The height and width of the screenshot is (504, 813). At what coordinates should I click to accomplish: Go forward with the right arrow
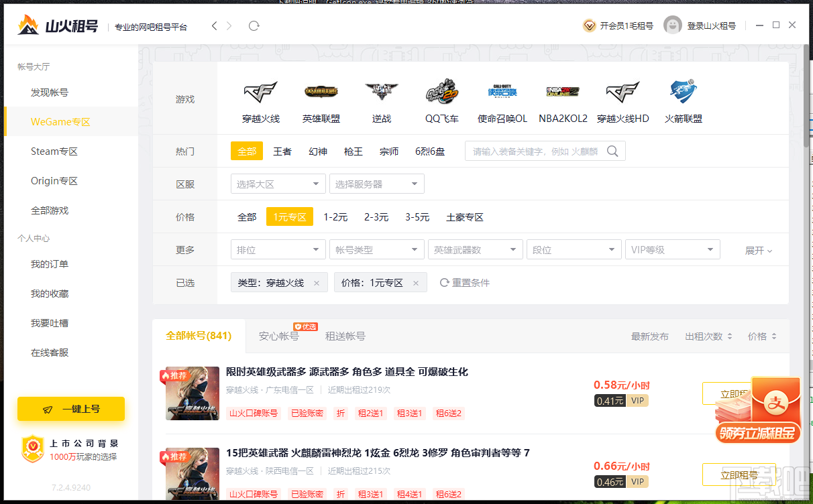[x=229, y=26]
